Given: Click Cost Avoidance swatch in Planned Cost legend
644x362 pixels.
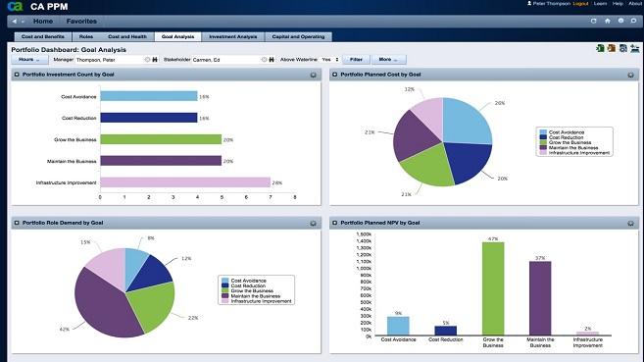Looking at the screenshot, I should pos(543,132).
